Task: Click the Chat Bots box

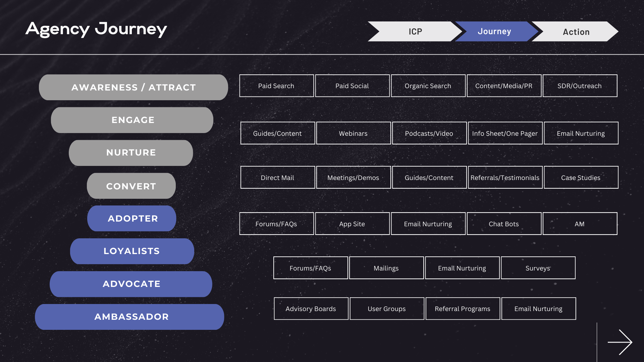Action: tap(504, 224)
